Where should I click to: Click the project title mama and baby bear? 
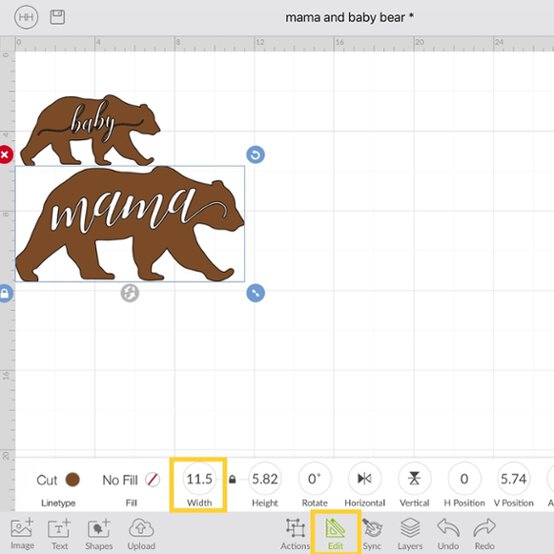pyautogui.click(x=349, y=17)
